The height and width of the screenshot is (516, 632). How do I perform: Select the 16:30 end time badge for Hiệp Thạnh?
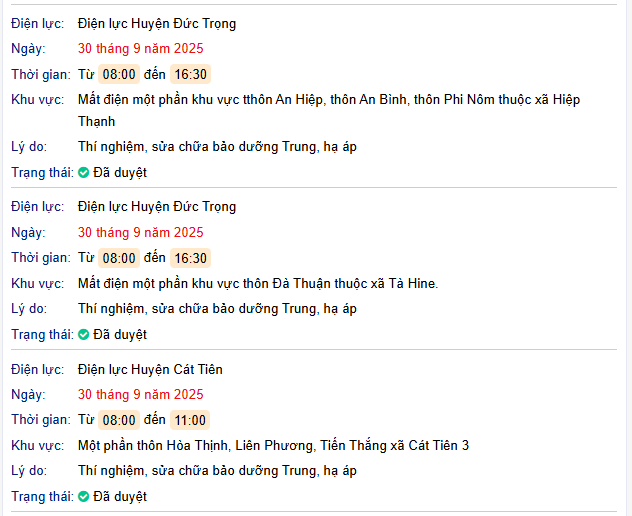(190, 74)
